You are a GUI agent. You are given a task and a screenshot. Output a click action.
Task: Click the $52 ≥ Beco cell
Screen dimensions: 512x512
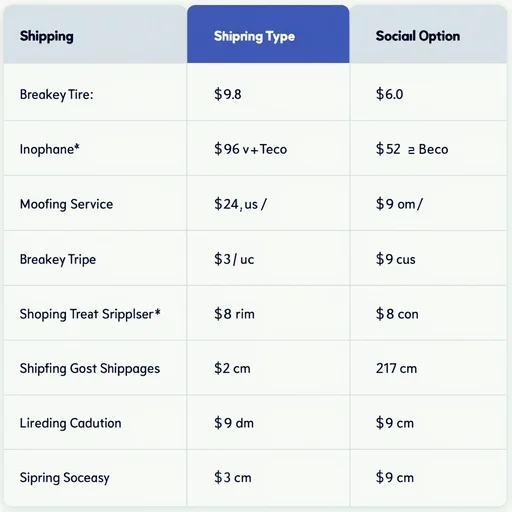coord(412,149)
